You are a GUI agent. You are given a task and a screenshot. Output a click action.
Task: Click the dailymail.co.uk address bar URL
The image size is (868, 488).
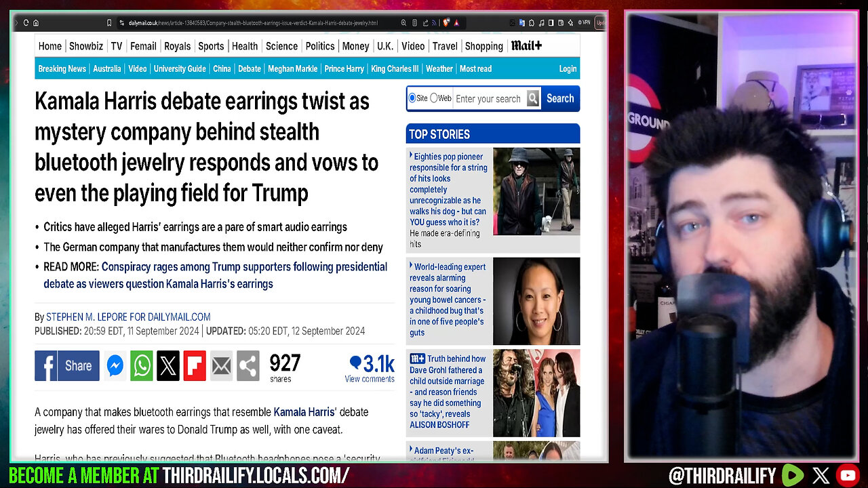tap(253, 23)
